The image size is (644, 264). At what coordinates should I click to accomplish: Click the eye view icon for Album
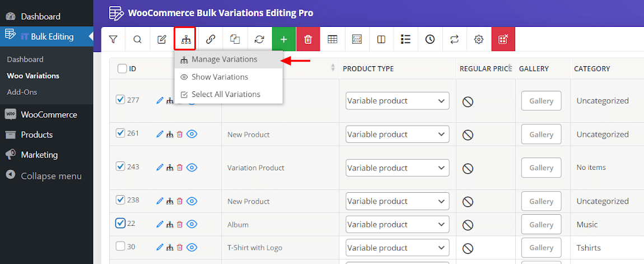[192, 225]
